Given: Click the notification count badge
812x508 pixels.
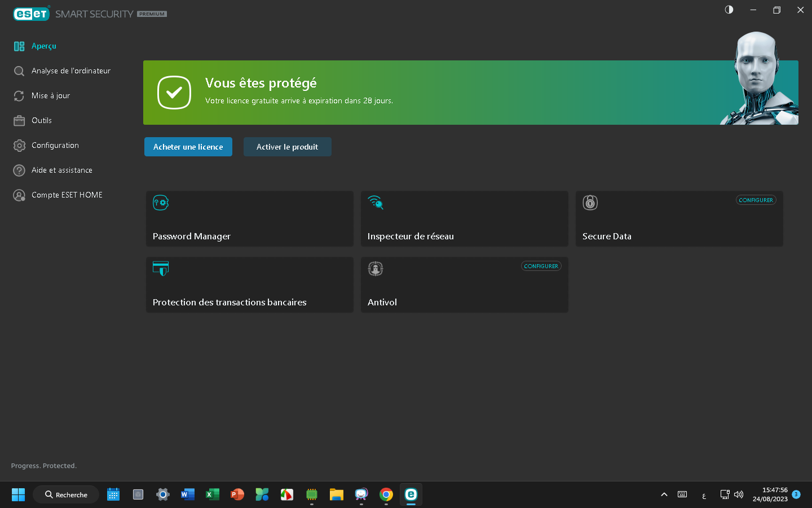Looking at the screenshot, I should pyautogui.click(x=796, y=494).
